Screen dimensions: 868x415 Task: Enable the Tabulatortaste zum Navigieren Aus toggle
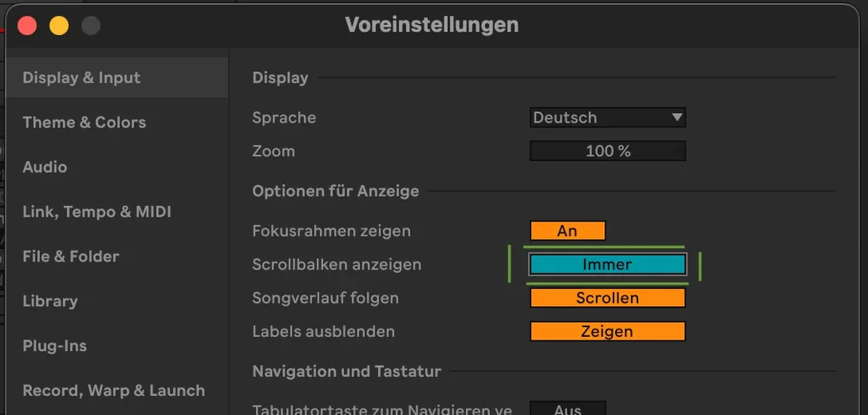[x=568, y=408]
